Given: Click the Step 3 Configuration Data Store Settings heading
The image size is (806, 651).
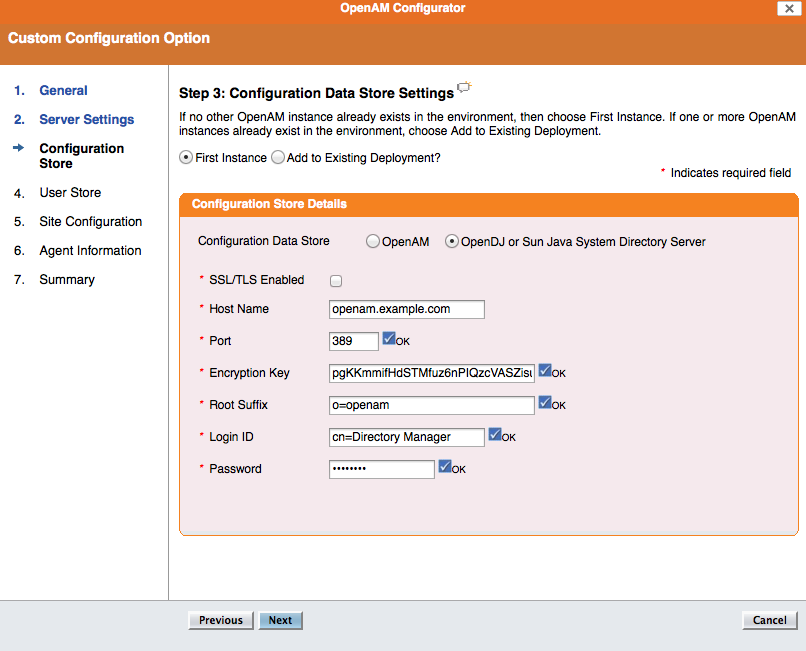Looking at the screenshot, I should 316,93.
